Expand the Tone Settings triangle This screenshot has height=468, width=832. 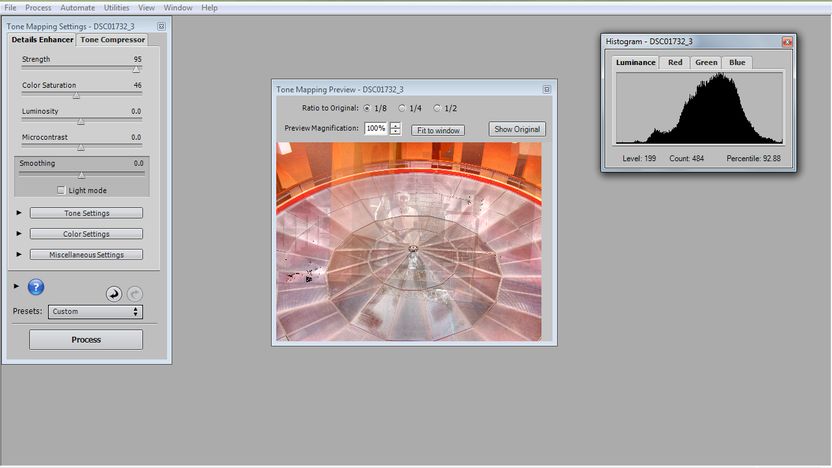19,213
